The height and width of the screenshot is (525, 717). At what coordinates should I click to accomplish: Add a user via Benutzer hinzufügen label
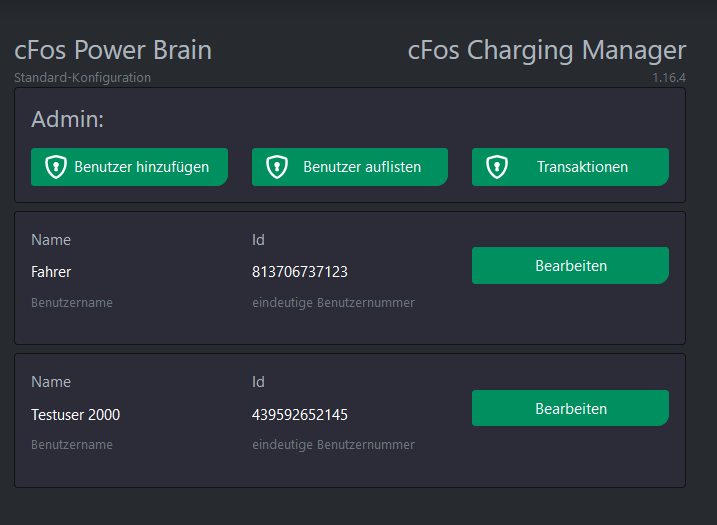(x=142, y=167)
